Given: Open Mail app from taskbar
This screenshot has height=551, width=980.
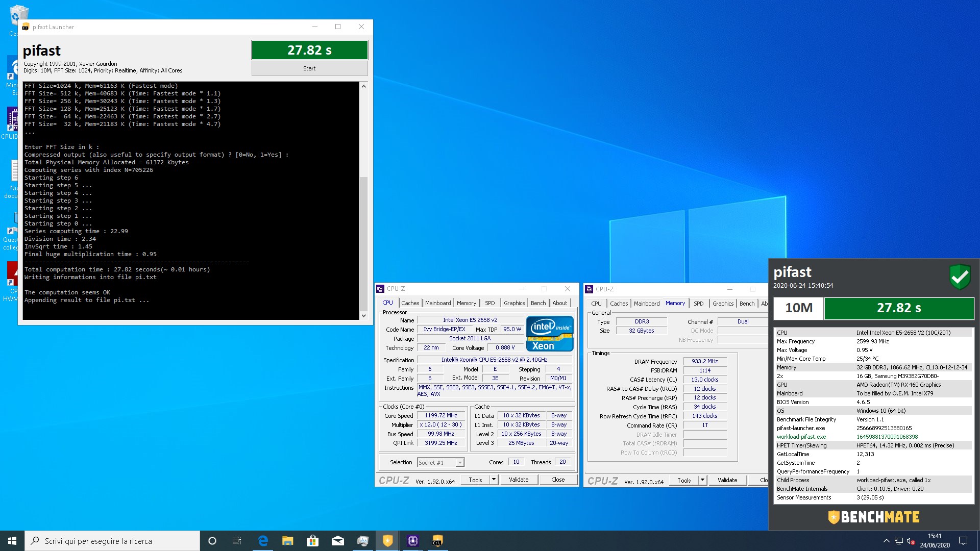Looking at the screenshot, I should tap(338, 541).
